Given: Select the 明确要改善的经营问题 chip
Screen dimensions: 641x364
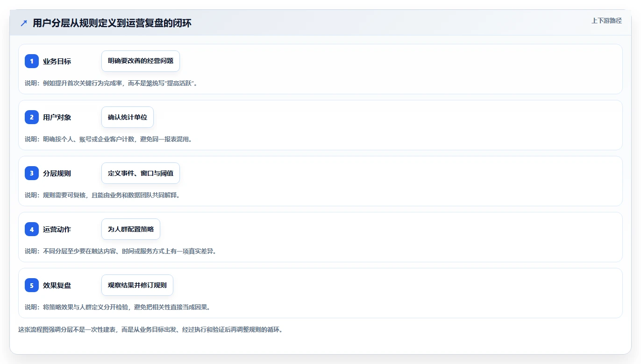Looking at the screenshot, I should pyautogui.click(x=141, y=61).
